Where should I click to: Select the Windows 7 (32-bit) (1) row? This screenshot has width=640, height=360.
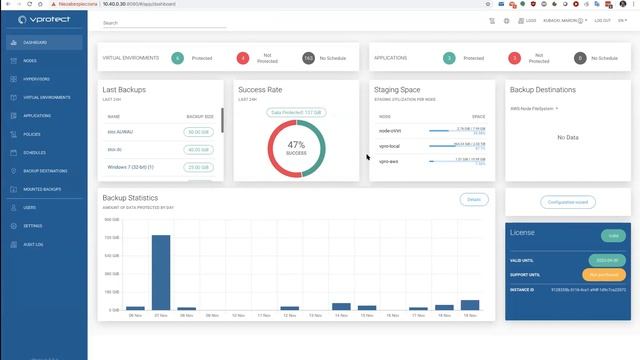pos(160,167)
